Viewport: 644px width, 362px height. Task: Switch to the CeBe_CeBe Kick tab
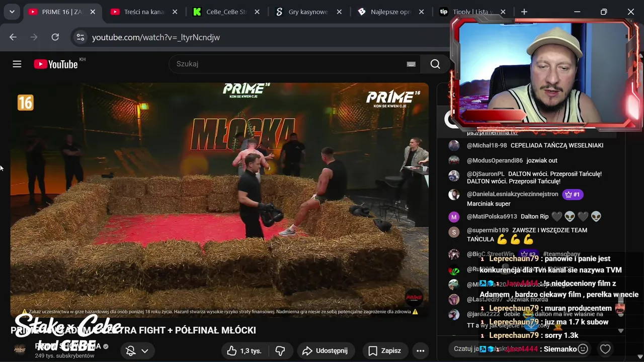tap(225, 12)
